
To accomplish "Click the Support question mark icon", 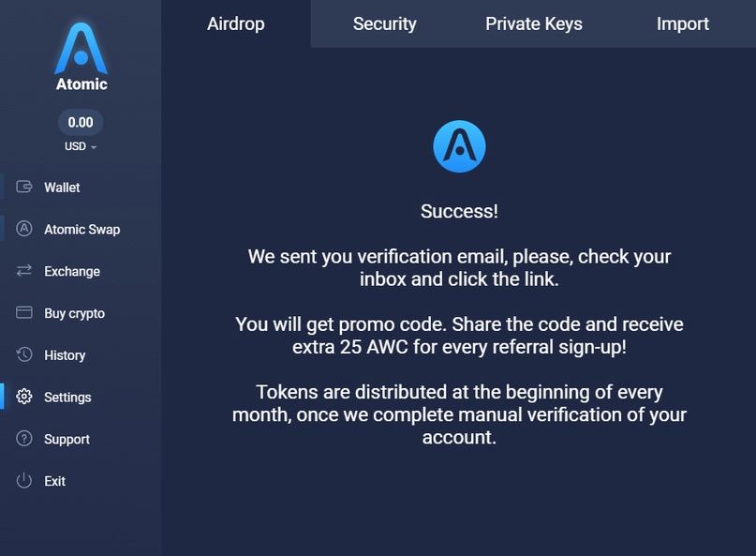I will 24,439.
